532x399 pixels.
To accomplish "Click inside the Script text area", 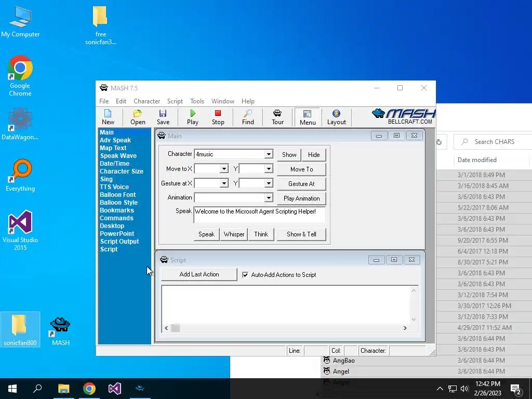I will point(286,304).
